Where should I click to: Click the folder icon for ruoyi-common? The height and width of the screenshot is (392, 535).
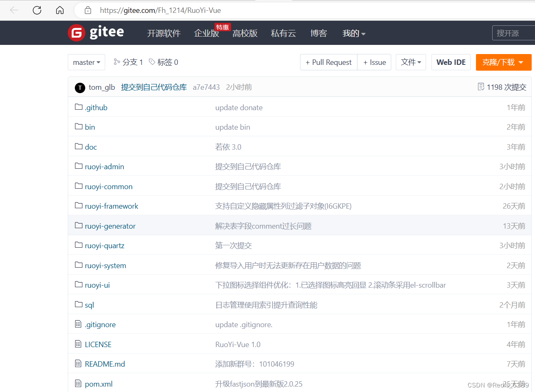pos(79,186)
